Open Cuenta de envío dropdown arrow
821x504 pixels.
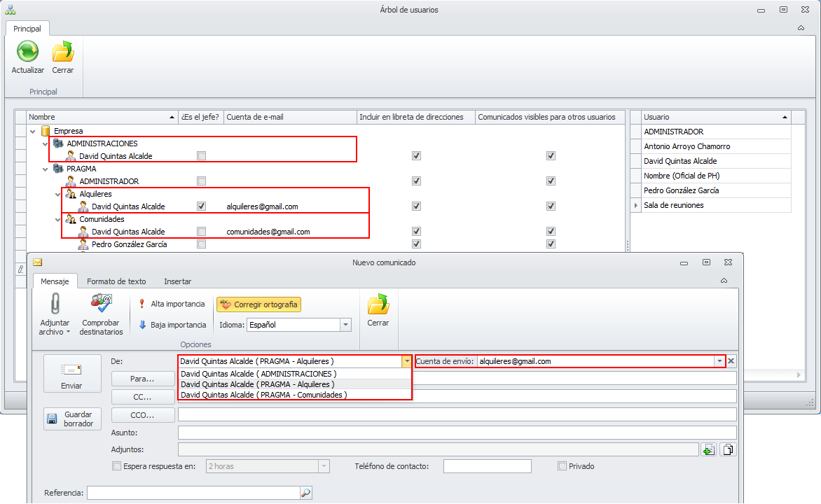point(719,361)
